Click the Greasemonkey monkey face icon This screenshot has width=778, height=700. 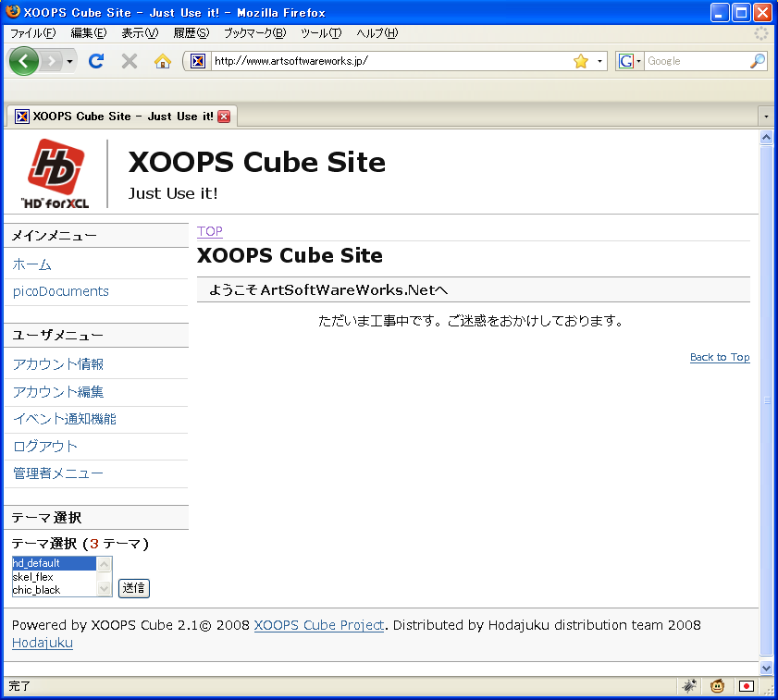tap(717, 686)
